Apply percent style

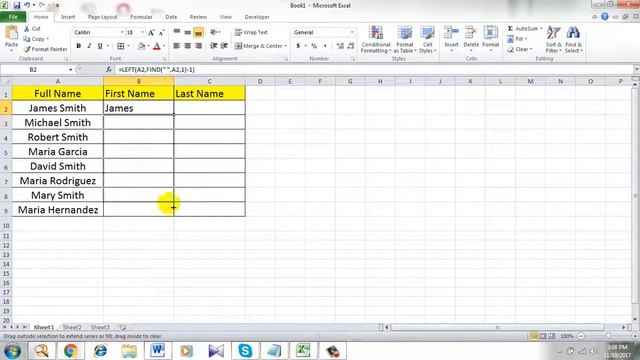[x=314, y=46]
